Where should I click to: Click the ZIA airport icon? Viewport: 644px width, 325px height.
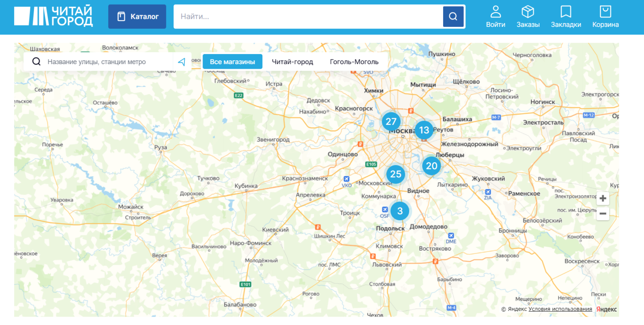tap(488, 192)
